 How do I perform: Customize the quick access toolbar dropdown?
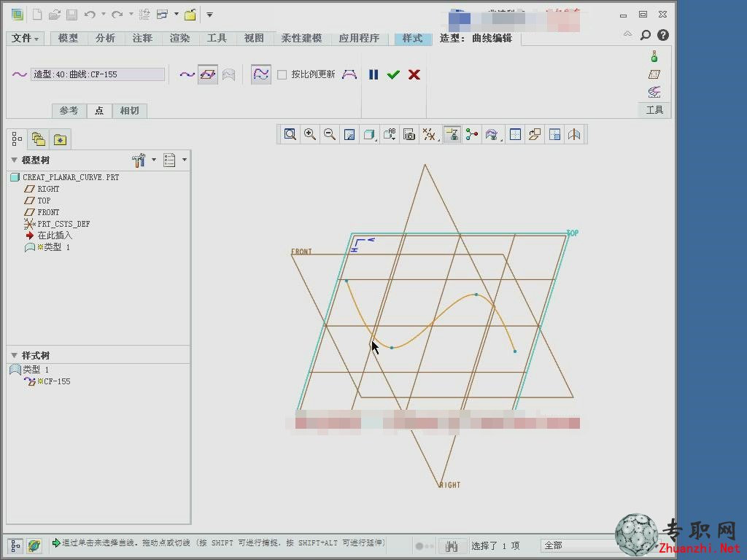coord(209,15)
